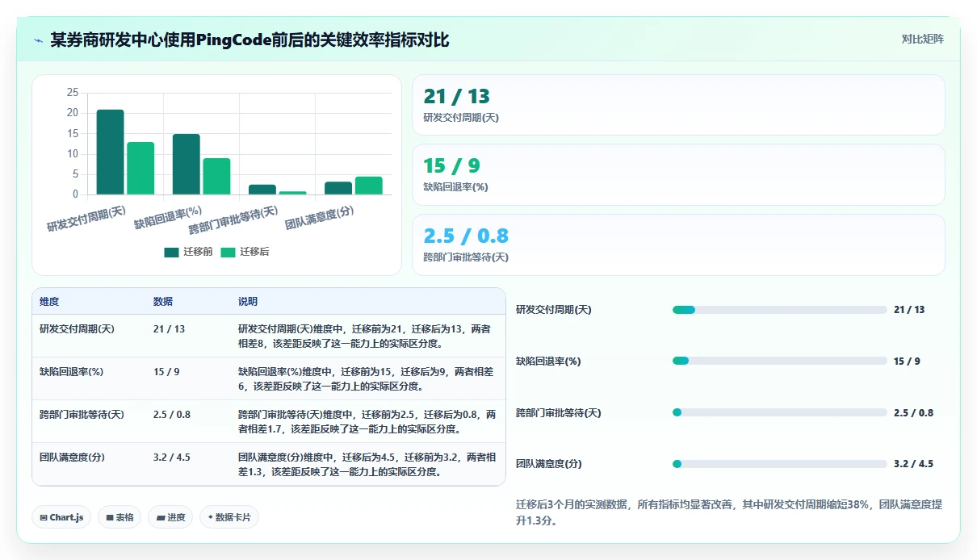This screenshot has height=560, width=977.
Task: Click the 团队满意度(分) progress bar
Action: click(780, 464)
